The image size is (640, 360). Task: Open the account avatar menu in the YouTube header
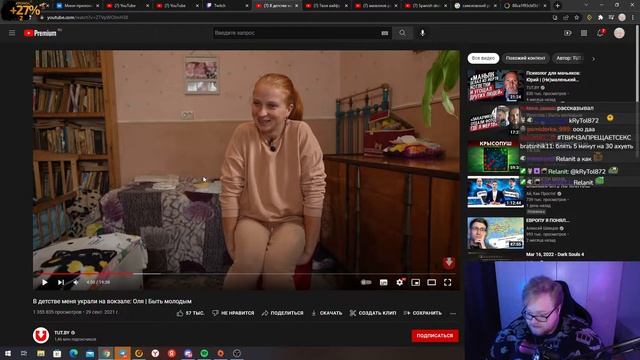[x=619, y=33]
